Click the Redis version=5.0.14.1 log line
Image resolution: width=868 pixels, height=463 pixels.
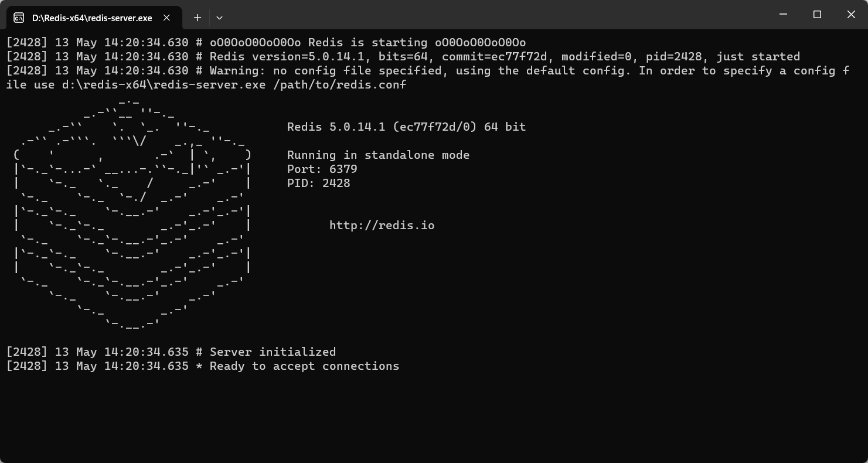[x=403, y=56]
